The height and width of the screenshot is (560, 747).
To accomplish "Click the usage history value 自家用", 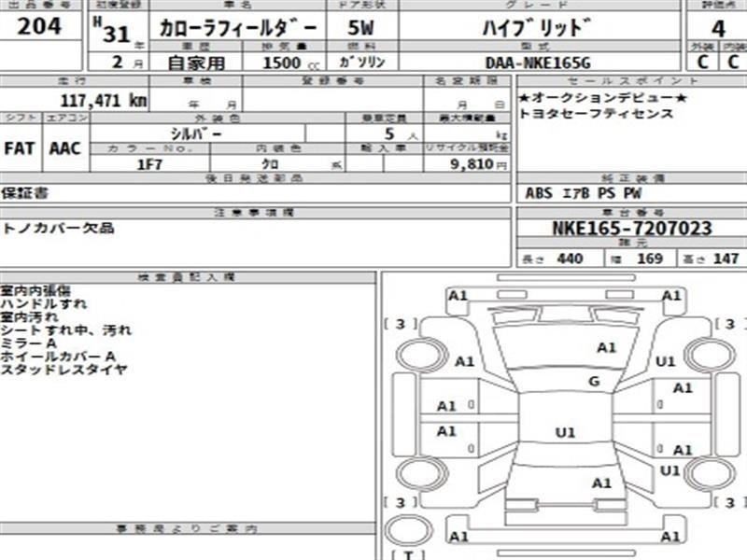I will point(196,63).
